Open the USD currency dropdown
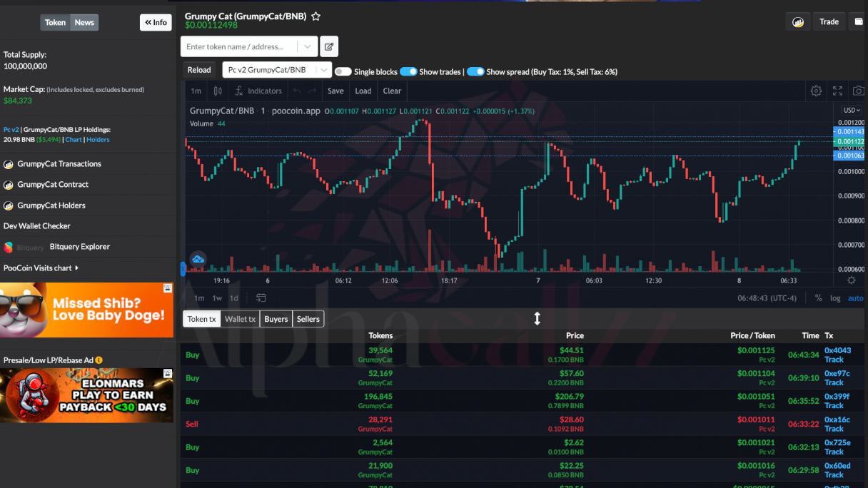This screenshot has height=488, width=868. coord(852,110)
